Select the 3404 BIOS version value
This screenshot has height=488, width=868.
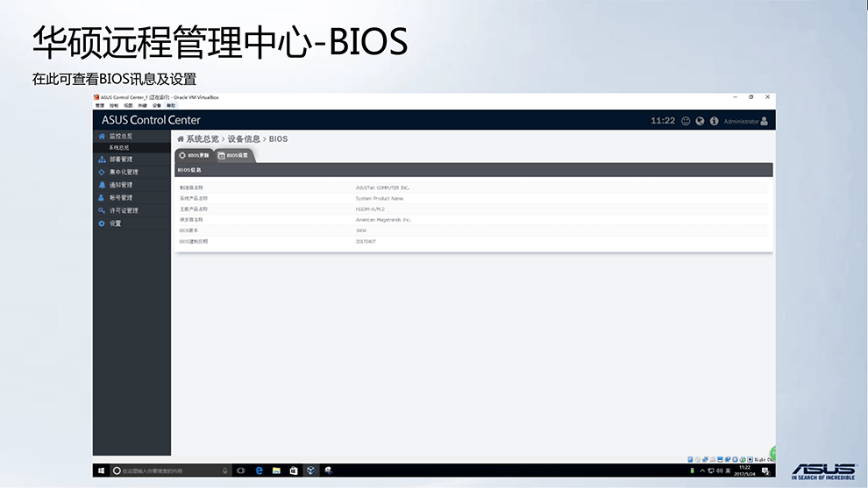pos(361,230)
